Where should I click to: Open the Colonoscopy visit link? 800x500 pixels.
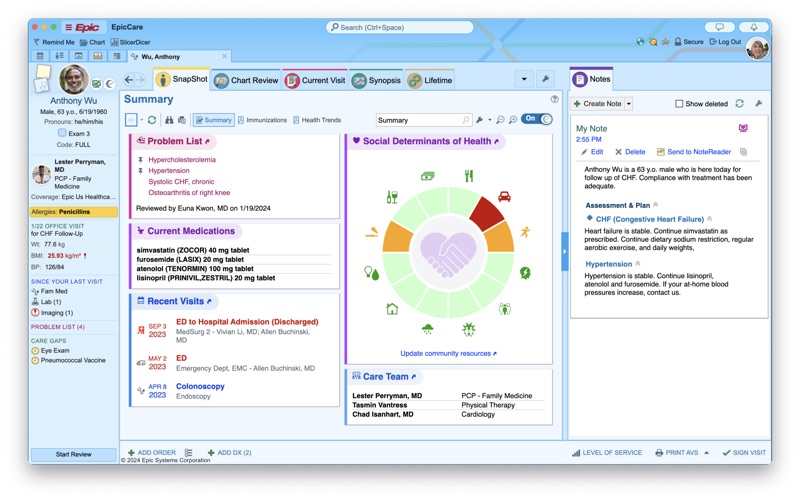pos(200,386)
